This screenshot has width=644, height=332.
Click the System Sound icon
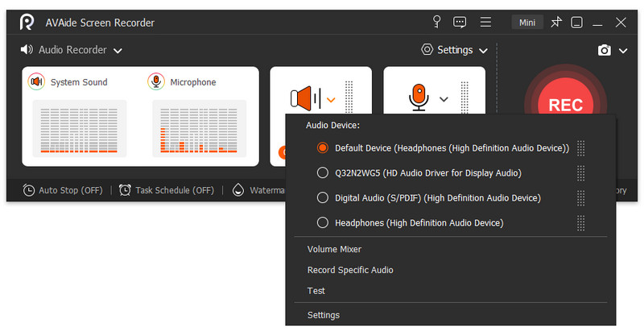[x=36, y=81]
